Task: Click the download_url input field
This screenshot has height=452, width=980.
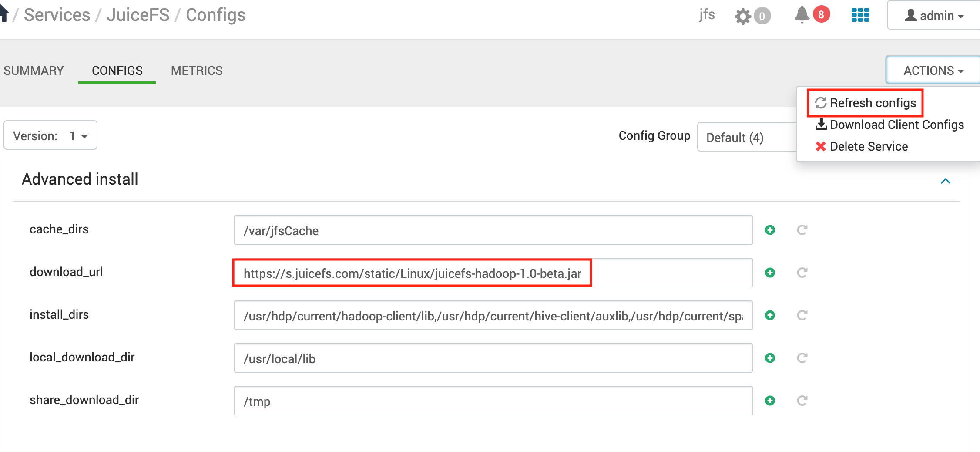Action: click(493, 273)
